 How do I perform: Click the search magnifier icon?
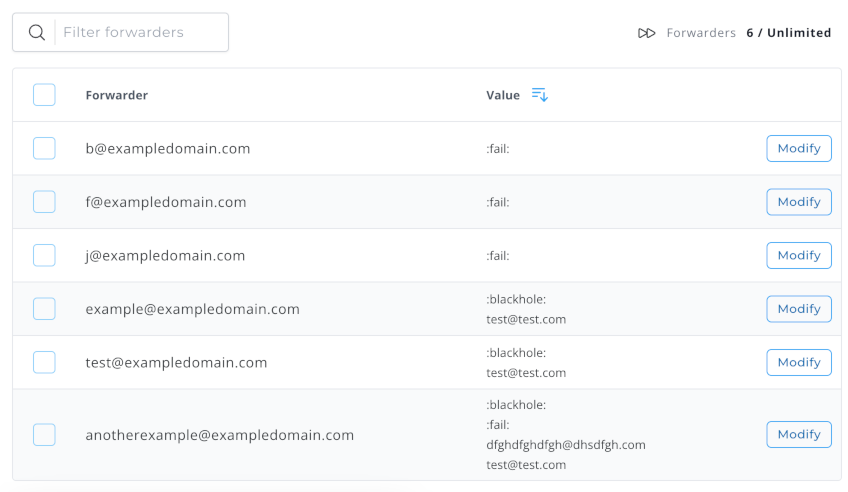(x=37, y=32)
